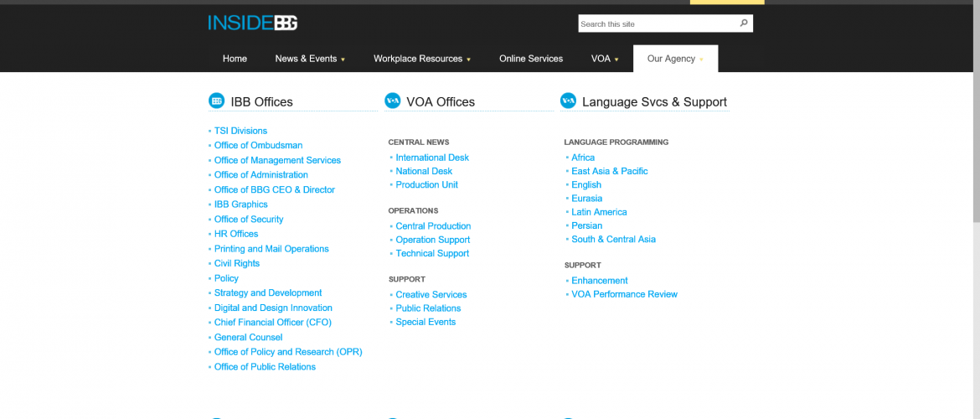Image resolution: width=980 pixels, height=419 pixels.
Task: Go to Office of Management Services
Action: point(277,160)
